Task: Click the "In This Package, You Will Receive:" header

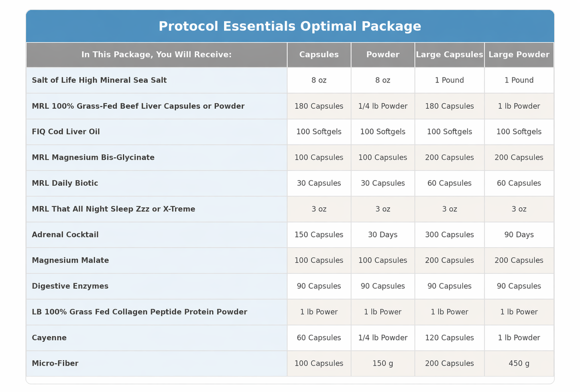Action: coord(157,55)
